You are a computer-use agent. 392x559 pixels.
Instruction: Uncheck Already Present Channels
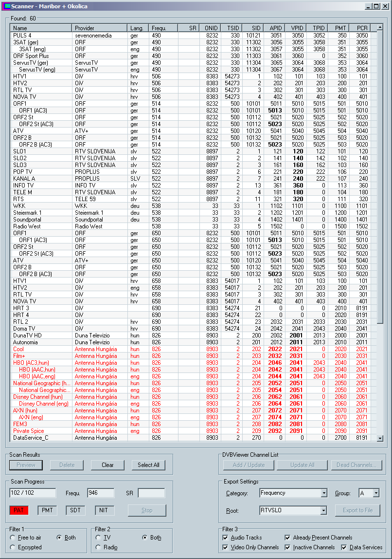click(x=319, y=538)
